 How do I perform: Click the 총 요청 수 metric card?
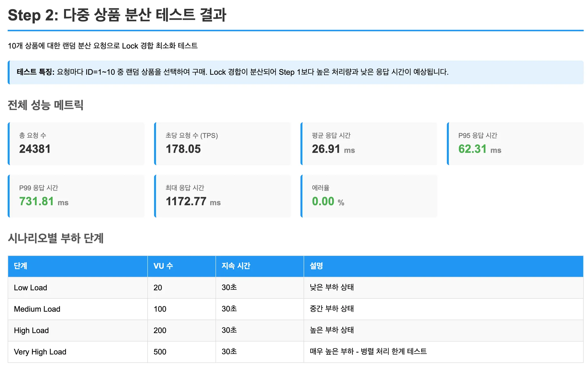[76, 144]
